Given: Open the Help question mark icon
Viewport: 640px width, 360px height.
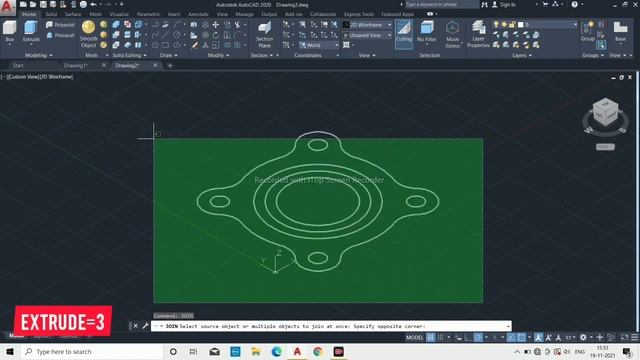Looking at the screenshot, I should click(574, 4).
